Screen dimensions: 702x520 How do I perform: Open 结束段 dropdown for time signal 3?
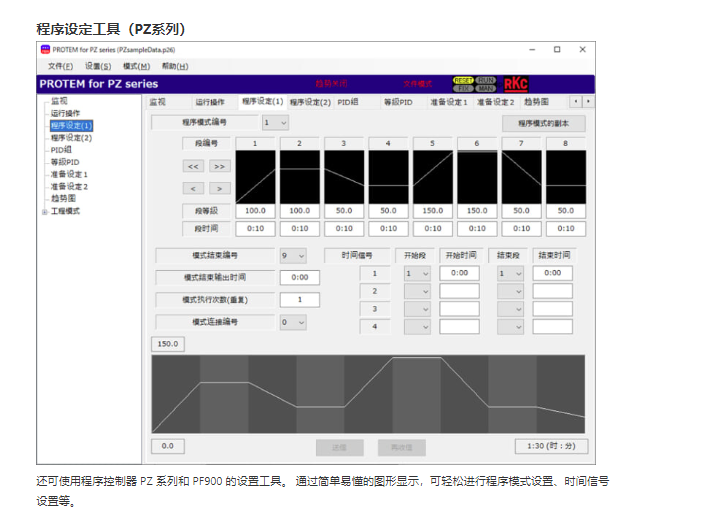point(510,309)
